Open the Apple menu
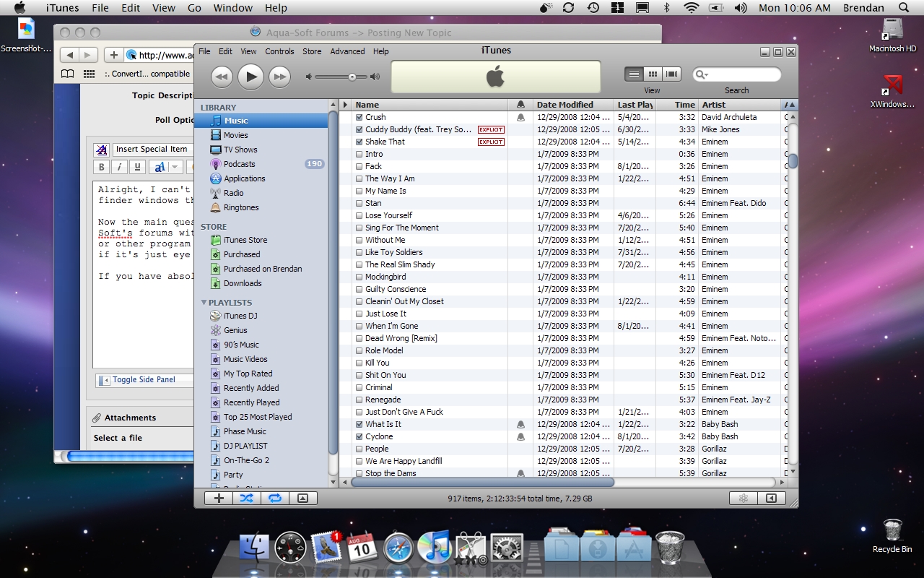 click(20, 8)
